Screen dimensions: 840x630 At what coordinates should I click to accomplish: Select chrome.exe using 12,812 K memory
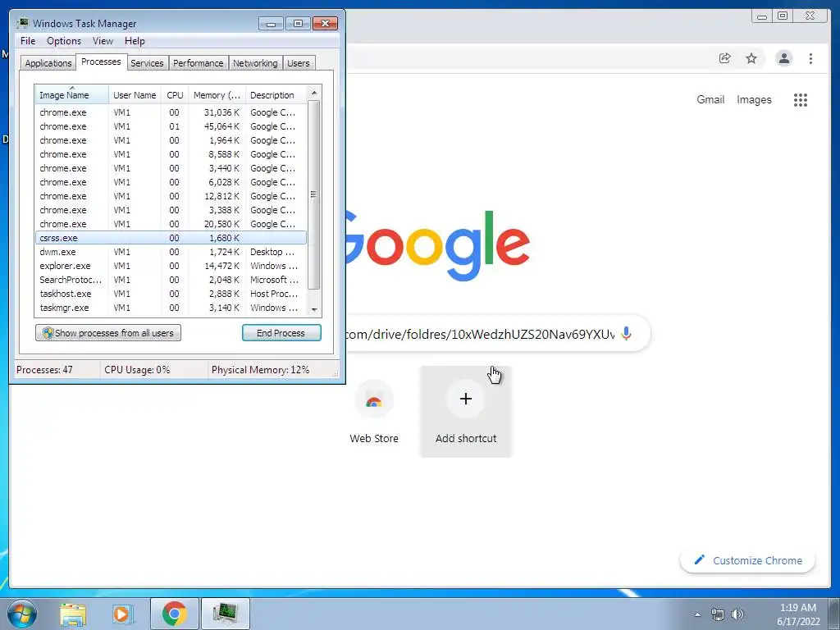pyautogui.click(x=171, y=196)
